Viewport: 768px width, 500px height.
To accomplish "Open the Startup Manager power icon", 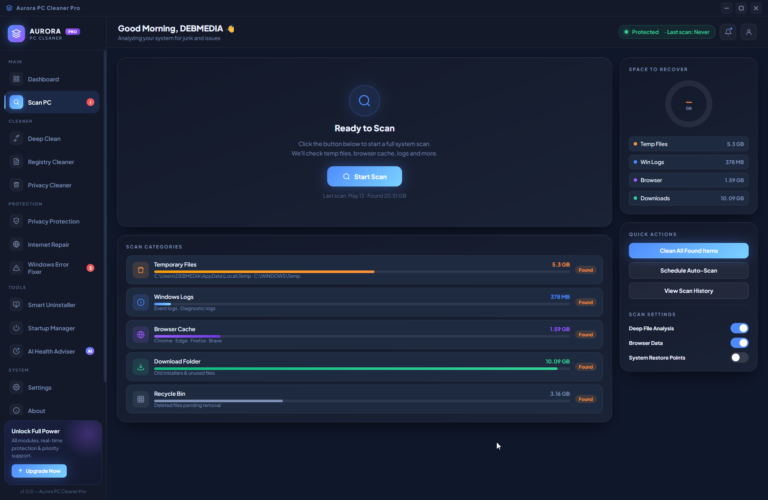I will click(x=16, y=328).
